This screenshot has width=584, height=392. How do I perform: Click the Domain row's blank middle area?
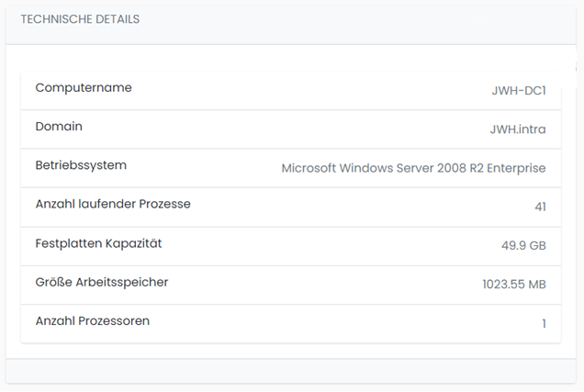pyautogui.click(x=286, y=129)
